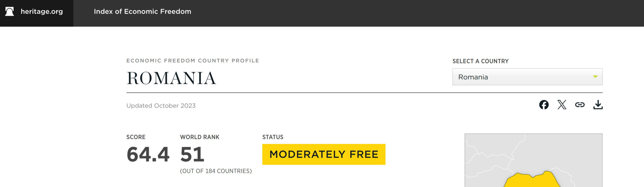Screen dimensions: 644x187
Task: Click the green dropdown arrow
Action: pos(595,77)
